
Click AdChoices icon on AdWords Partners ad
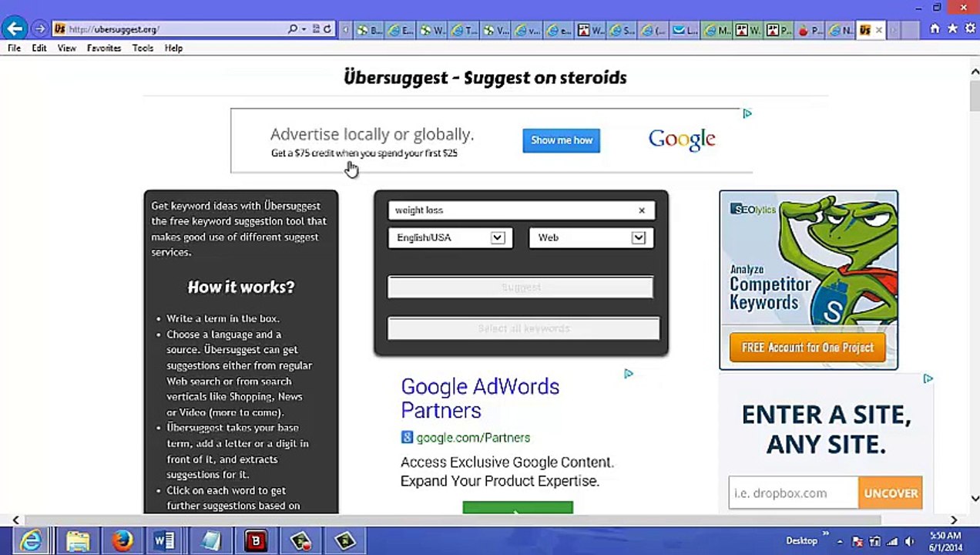pyautogui.click(x=629, y=374)
